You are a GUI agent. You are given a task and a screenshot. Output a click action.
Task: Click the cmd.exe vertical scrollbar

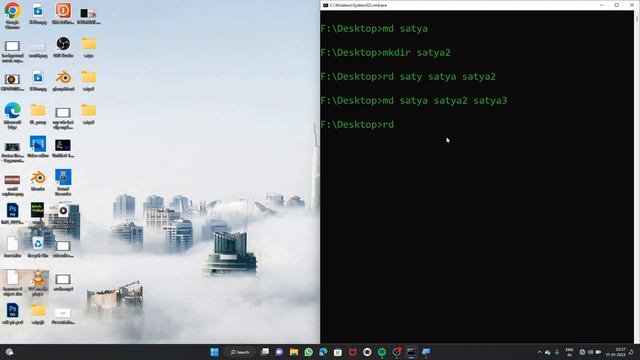click(x=636, y=176)
